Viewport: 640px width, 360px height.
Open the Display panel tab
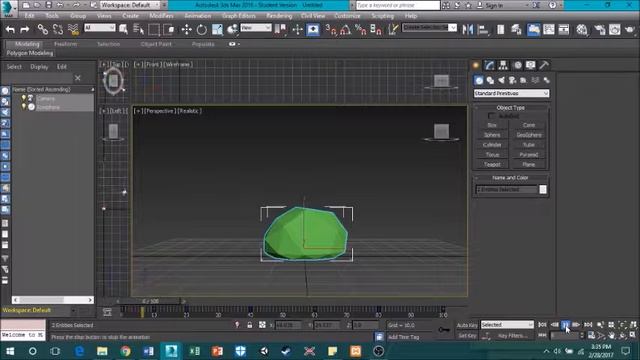tap(530, 65)
